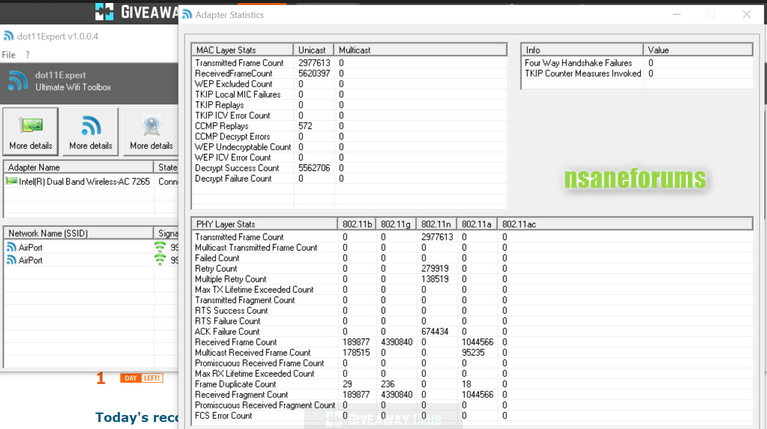This screenshot has width=767, height=429.
Task: Click the first AirPort green signal strength icon
Action: [160, 247]
